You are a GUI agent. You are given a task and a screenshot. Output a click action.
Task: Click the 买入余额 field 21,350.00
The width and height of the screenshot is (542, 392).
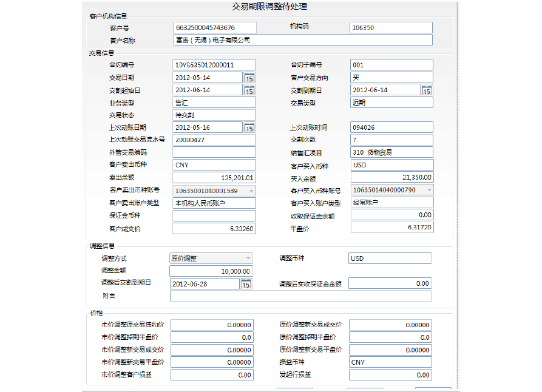(392, 177)
